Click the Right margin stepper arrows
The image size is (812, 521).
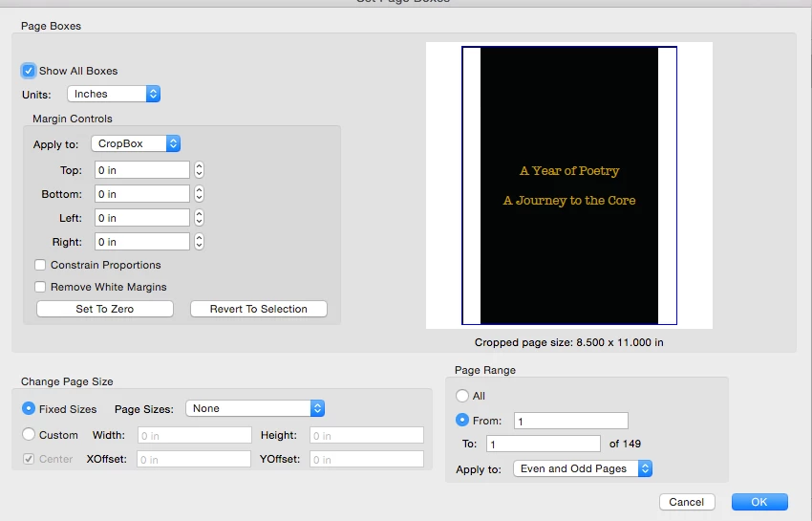click(199, 242)
